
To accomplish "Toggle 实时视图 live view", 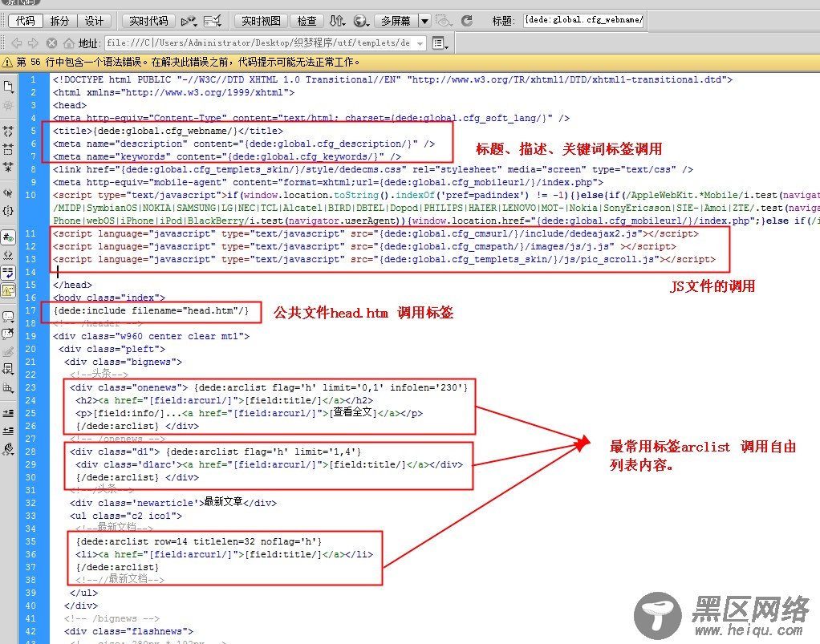I will [261, 21].
